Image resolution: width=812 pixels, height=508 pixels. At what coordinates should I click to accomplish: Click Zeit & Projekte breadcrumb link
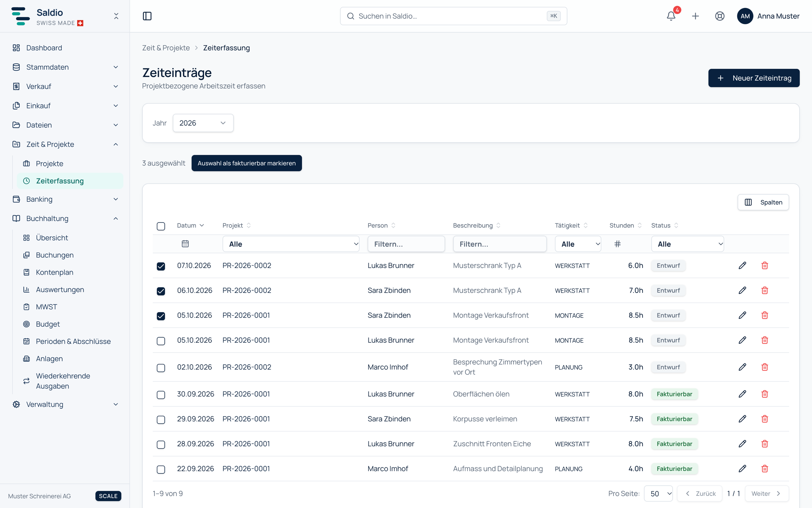[x=166, y=48]
